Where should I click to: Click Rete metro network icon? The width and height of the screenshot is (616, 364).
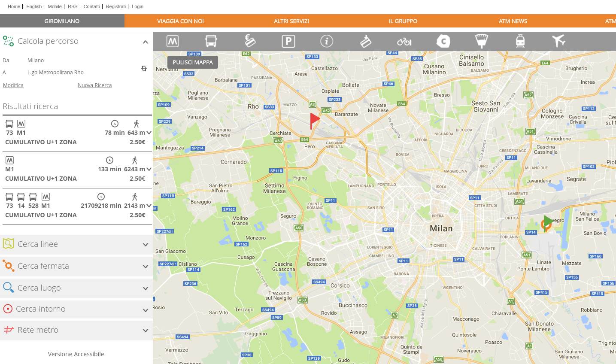point(9,330)
